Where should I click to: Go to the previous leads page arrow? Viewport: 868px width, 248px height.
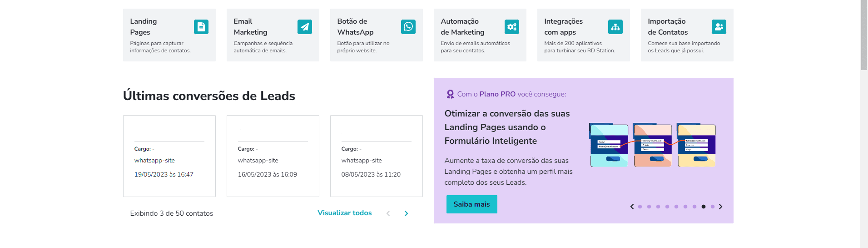tap(388, 213)
